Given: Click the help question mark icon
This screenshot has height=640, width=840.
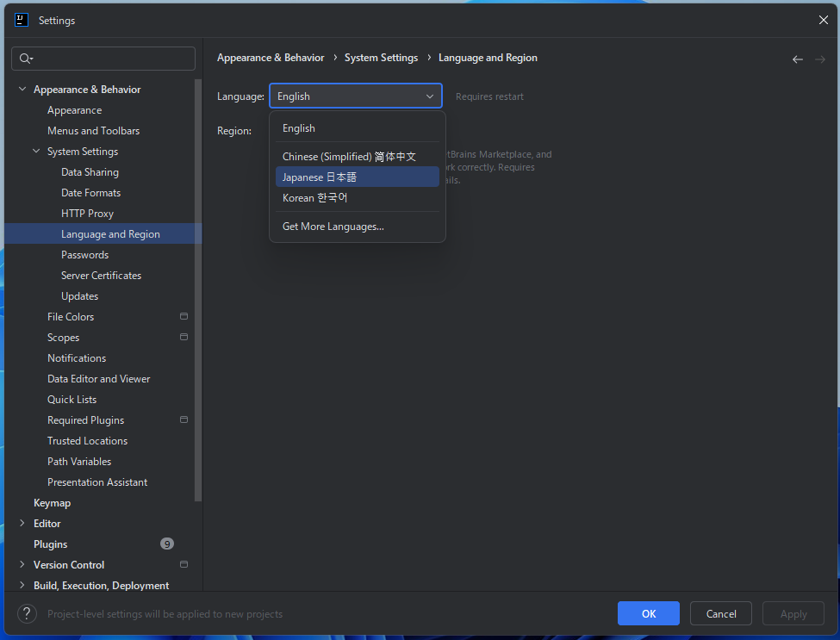Looking at the screenshot, I should [28, 613].
